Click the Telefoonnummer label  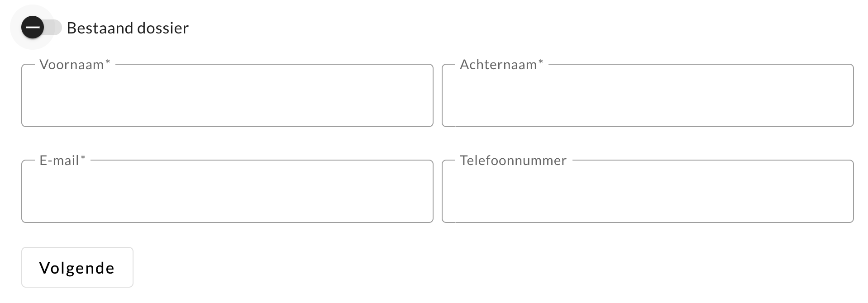coord(513,160)
